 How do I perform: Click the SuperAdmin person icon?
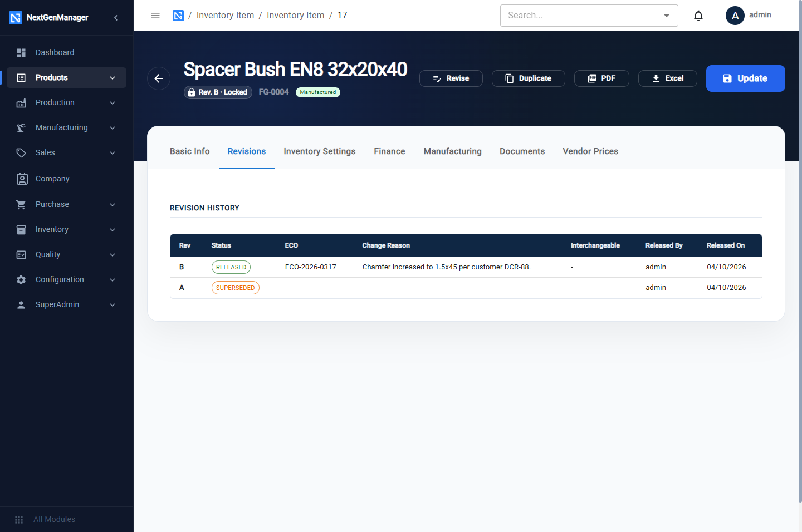click(21, 304)
